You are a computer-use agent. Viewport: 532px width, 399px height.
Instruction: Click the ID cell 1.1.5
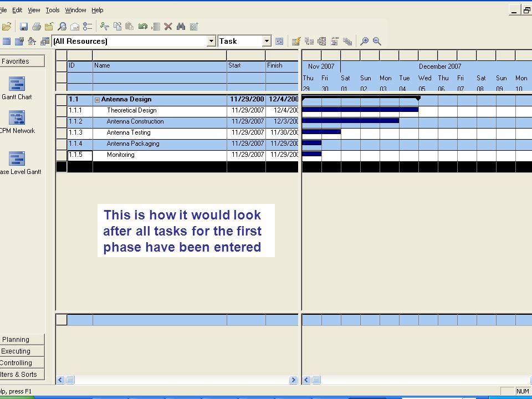tap(80, 155)
